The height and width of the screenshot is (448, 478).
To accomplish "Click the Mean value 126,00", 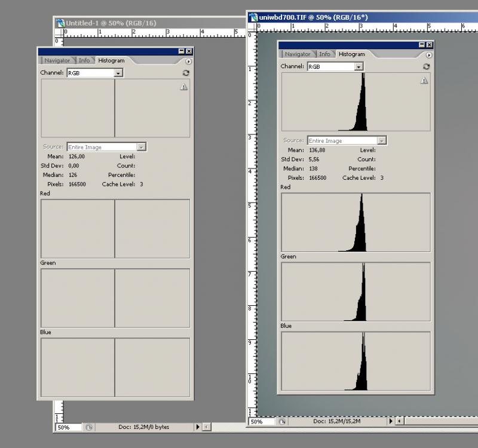I will coord(76,157).
